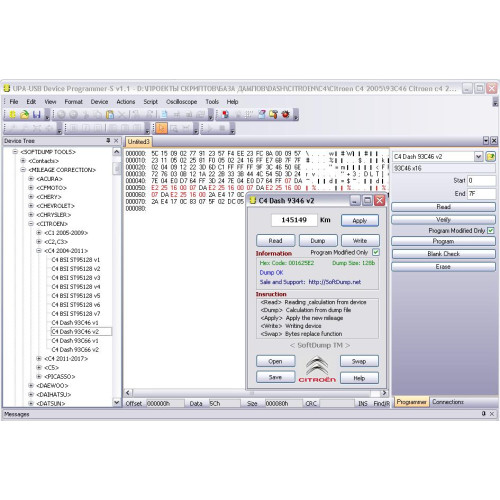Open the Oscilloscope menu
This screenshot has width=500, height=500.
point(181,102)
